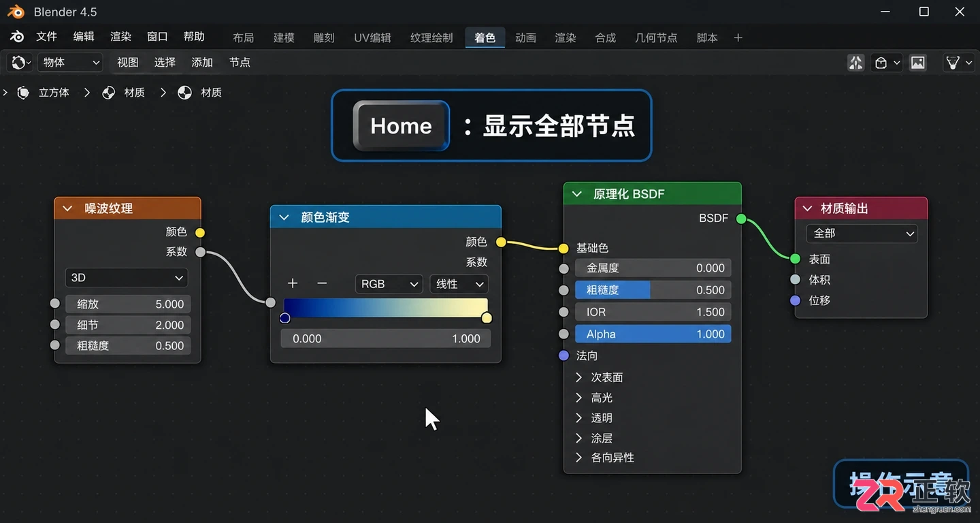Click the Alpha slider field
Viewport: 980px width, 523px height.
point(653,334)
